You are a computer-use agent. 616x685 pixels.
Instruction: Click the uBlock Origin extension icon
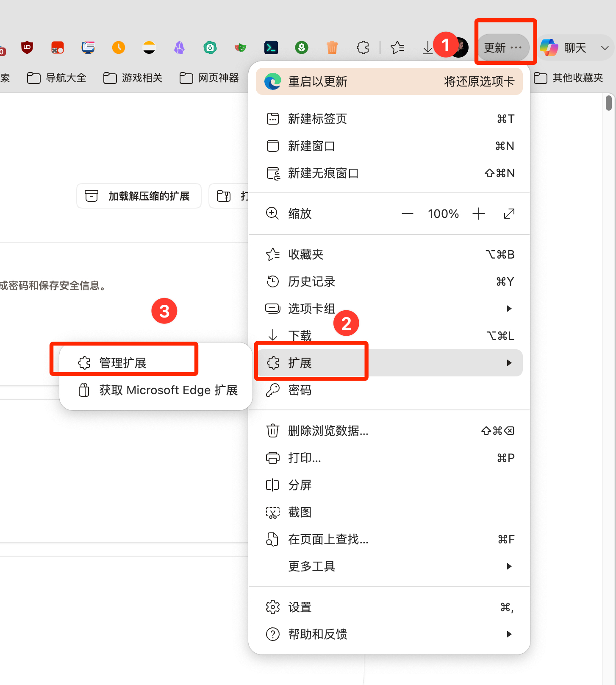point(27,47)
